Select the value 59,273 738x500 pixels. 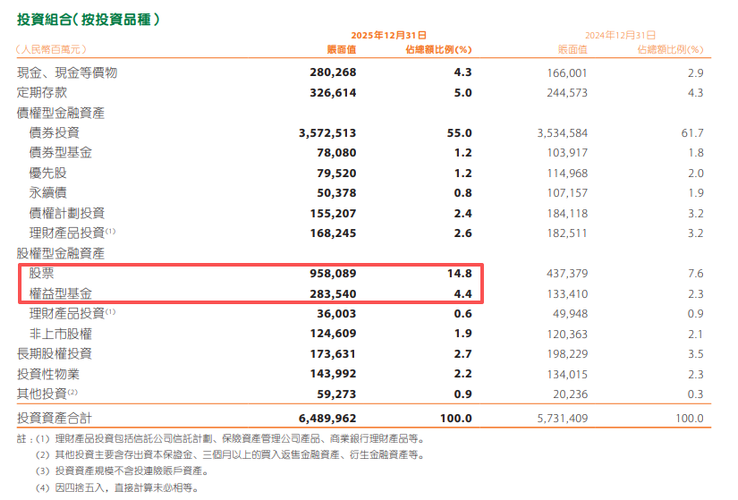coord(337,394)
